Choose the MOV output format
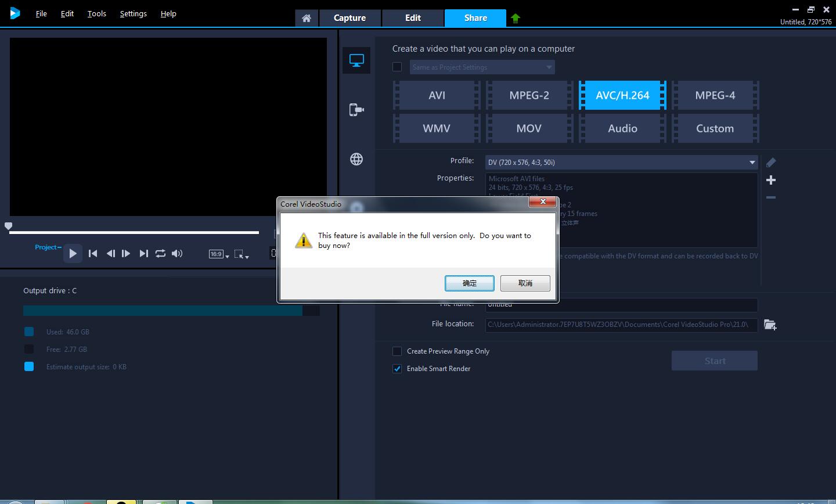The width and height of the screenshot is (836, 504). point(529,128)
